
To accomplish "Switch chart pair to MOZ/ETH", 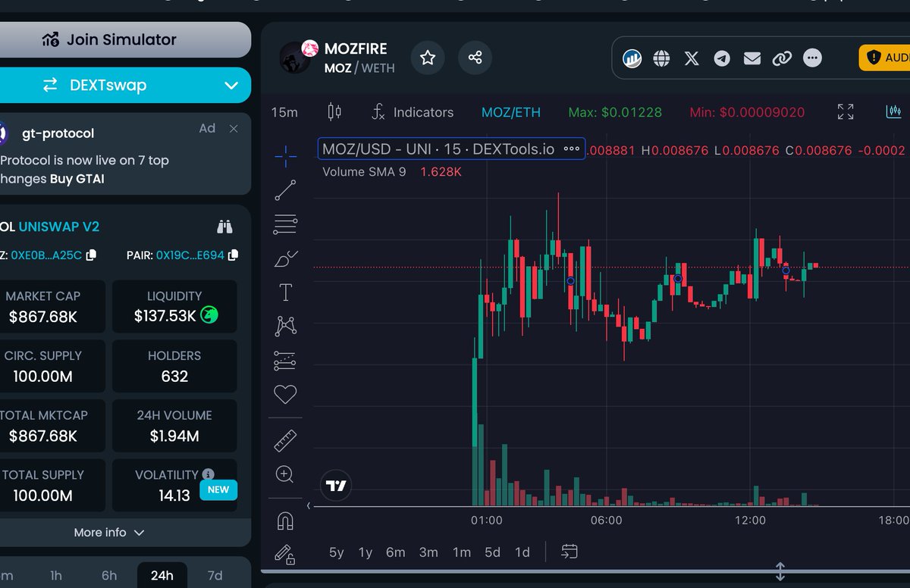I will pyautogui.click(x=511, y=112).
